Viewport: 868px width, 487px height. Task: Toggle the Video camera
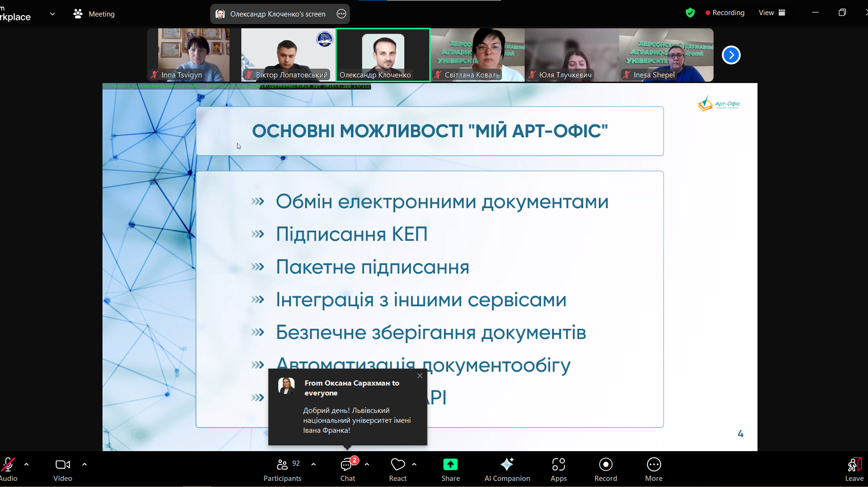pos(62,470)
